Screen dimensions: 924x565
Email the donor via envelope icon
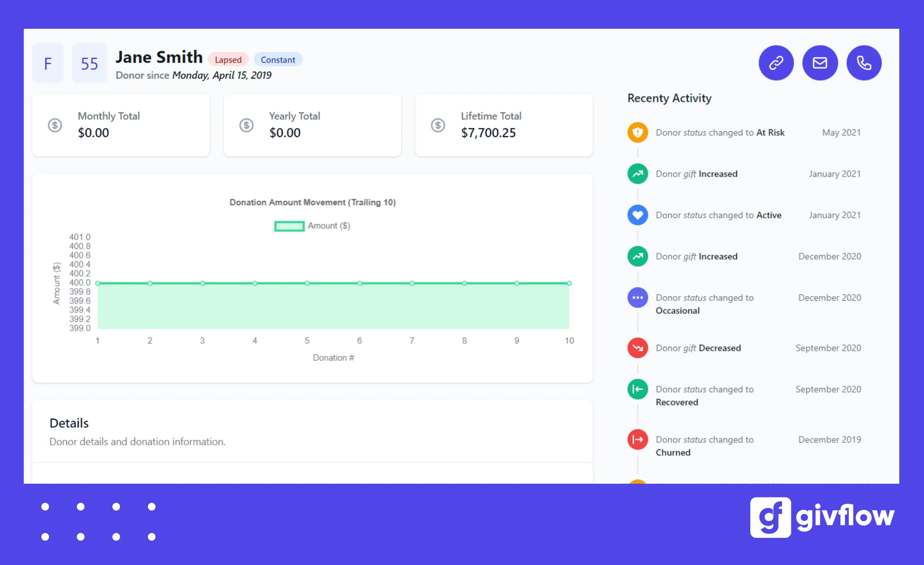pos(820,63)
